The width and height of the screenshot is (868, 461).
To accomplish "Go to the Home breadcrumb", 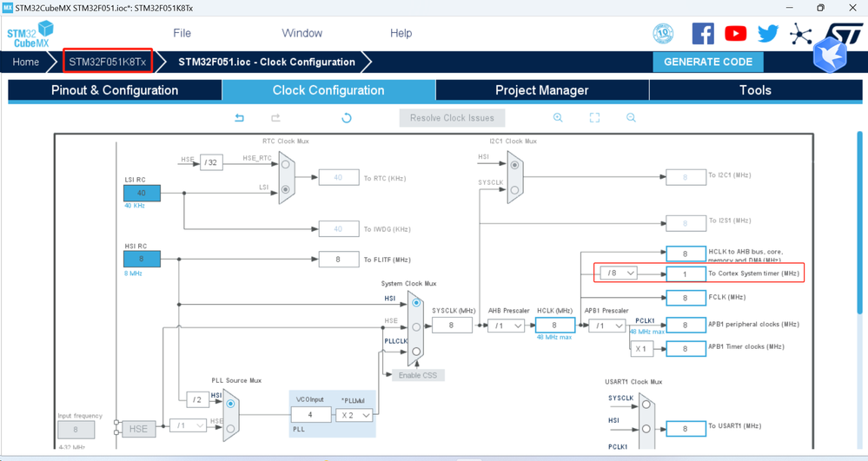I will pos(25,62).
